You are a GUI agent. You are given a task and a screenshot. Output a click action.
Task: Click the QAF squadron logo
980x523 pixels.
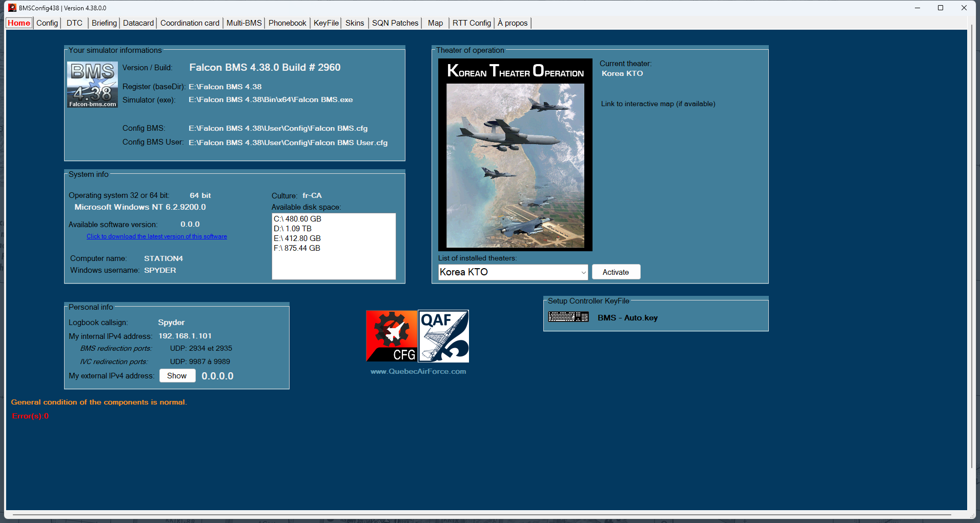pos(443,336)
